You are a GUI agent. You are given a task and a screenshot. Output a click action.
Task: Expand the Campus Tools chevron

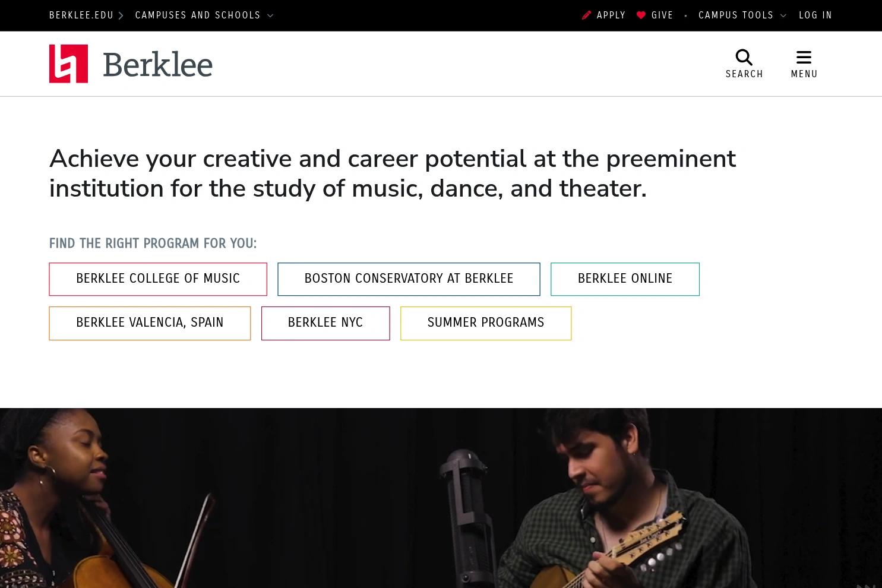(783, 16)
